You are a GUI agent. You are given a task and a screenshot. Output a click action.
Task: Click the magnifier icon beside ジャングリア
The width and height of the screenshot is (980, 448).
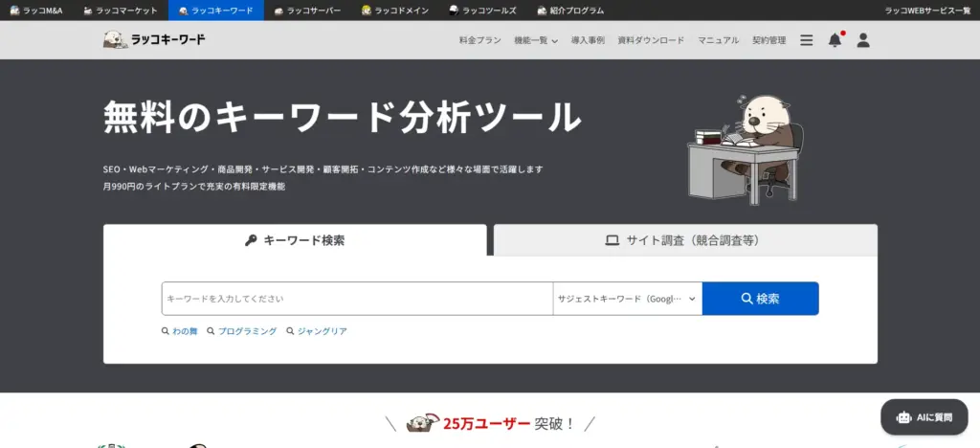290,331
